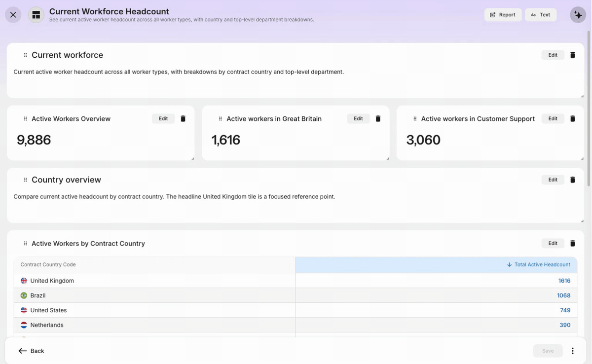
Task: Edit Active workers in Great Britain tile
Action: (358, 119)
